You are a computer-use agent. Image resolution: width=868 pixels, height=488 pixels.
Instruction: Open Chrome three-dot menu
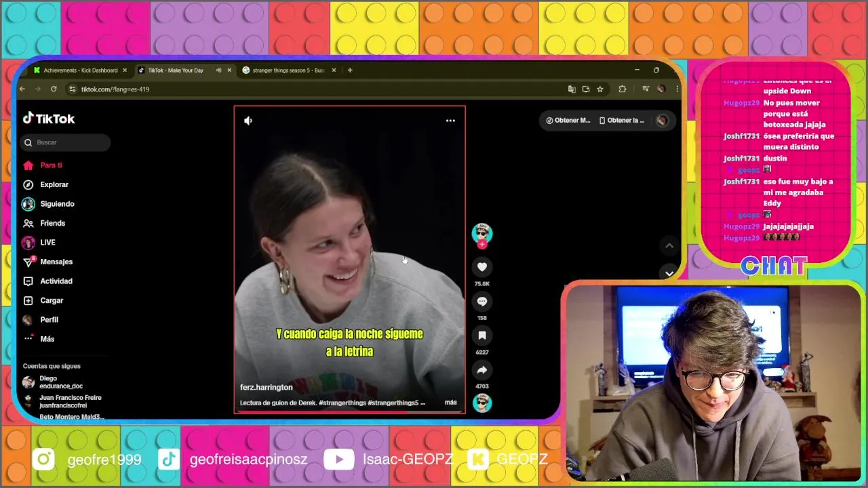[676, 89]
